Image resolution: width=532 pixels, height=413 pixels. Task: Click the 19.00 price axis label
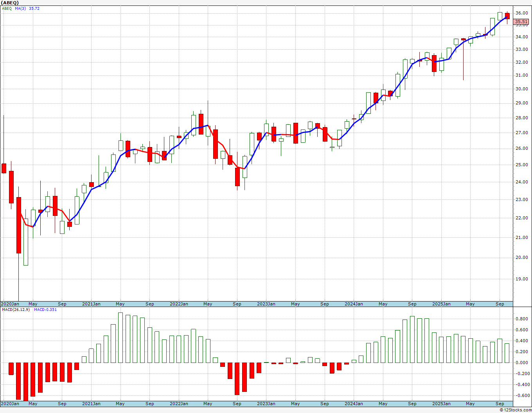click(x=521, y=279)
